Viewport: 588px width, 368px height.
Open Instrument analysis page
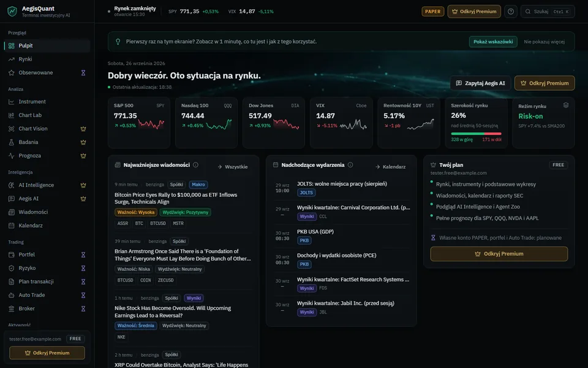[x=47, y=102]
